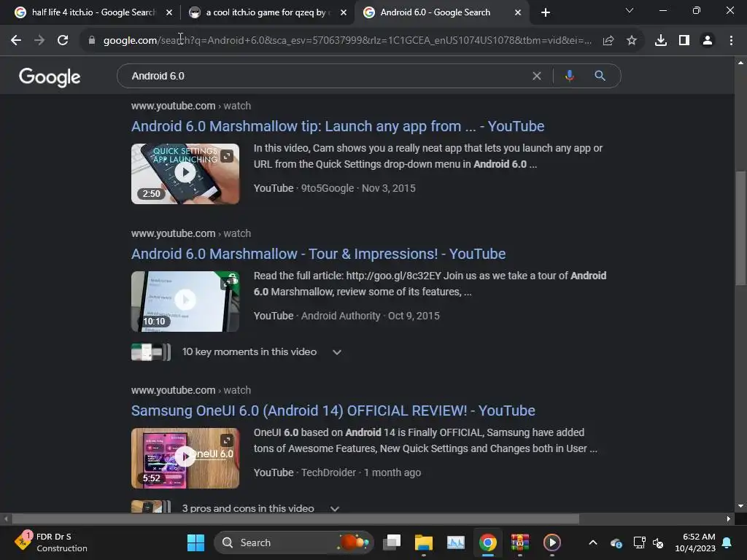
Task: Open Task View from the taskbar
Action: 392,542
